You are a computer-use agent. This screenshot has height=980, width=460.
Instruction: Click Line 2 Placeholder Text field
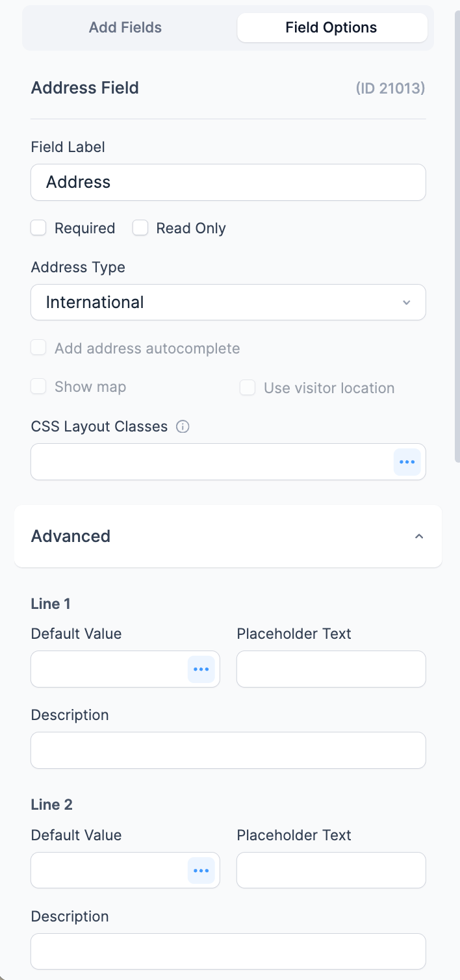click(x=331, y=871)
